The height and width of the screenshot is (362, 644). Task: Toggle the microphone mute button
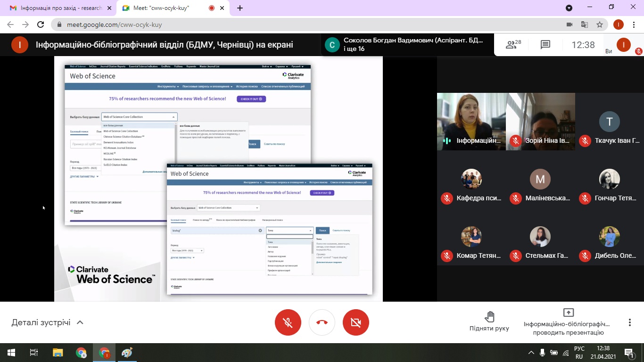(x=288, y=322)
